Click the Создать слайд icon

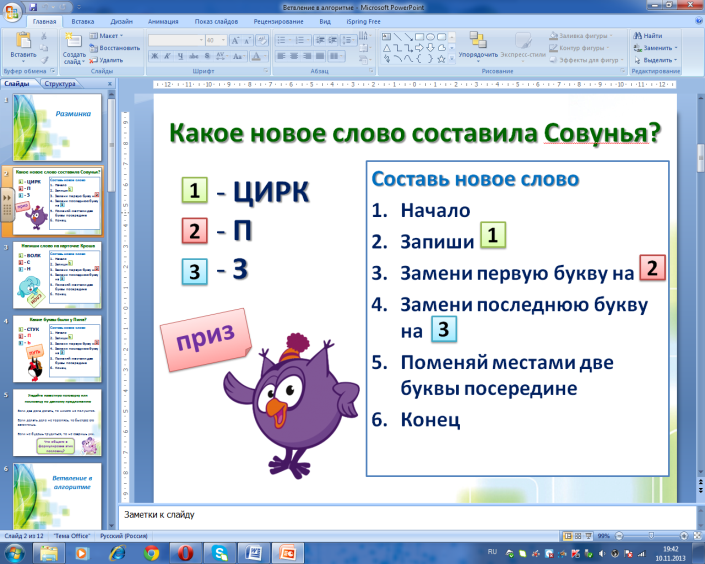point(73,40)
